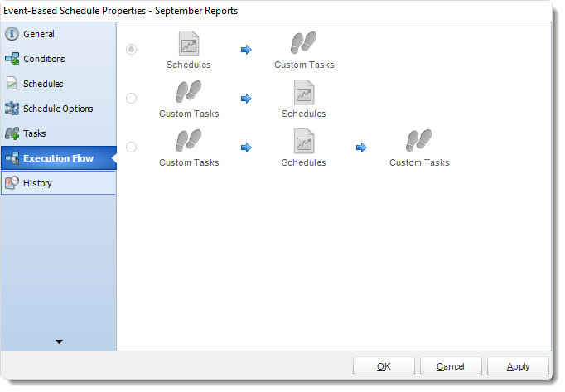
Task: Click rightmost 'Custom Tasks' label in third row
Action: [x=419, y=163]
